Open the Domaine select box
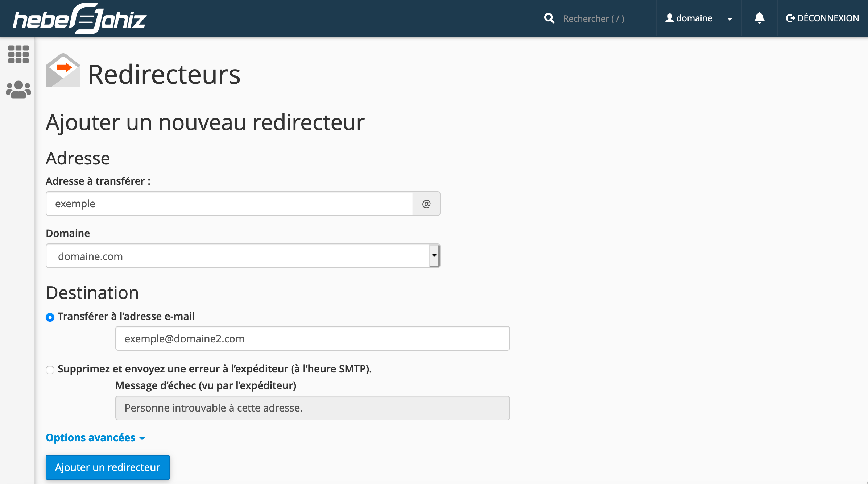The width and height of the screenshot is (868, 484). pos(243,256)
